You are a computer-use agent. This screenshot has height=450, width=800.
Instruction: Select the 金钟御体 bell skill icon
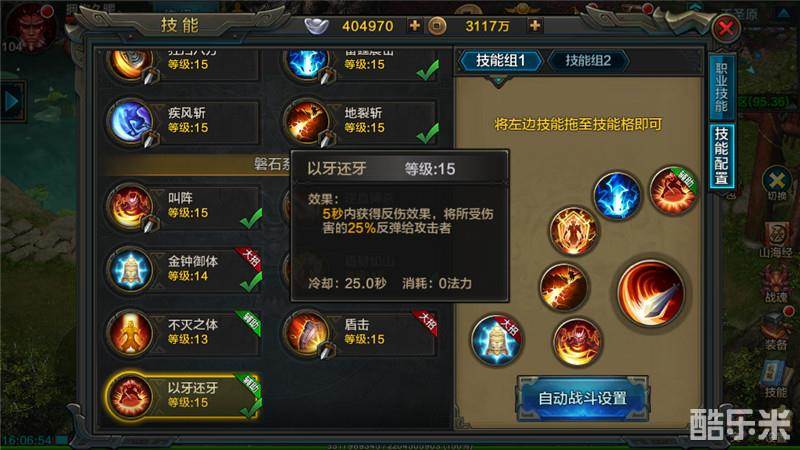point(131,270)
